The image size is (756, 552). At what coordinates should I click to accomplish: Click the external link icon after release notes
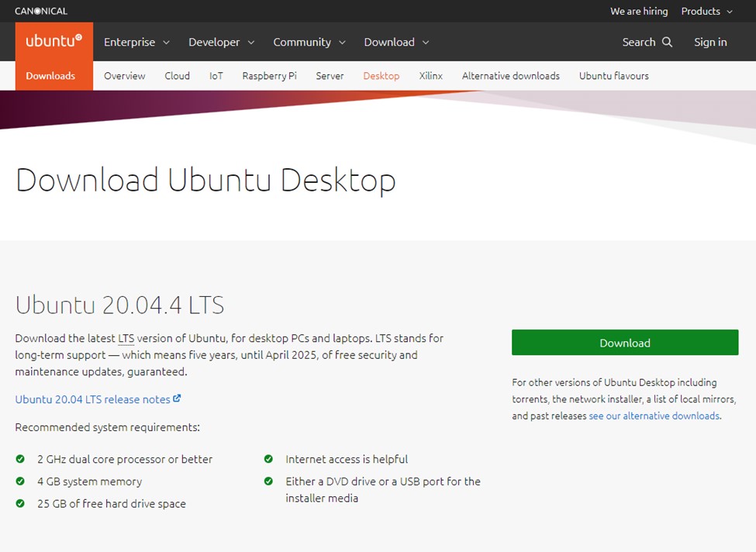tap(177, 398)
